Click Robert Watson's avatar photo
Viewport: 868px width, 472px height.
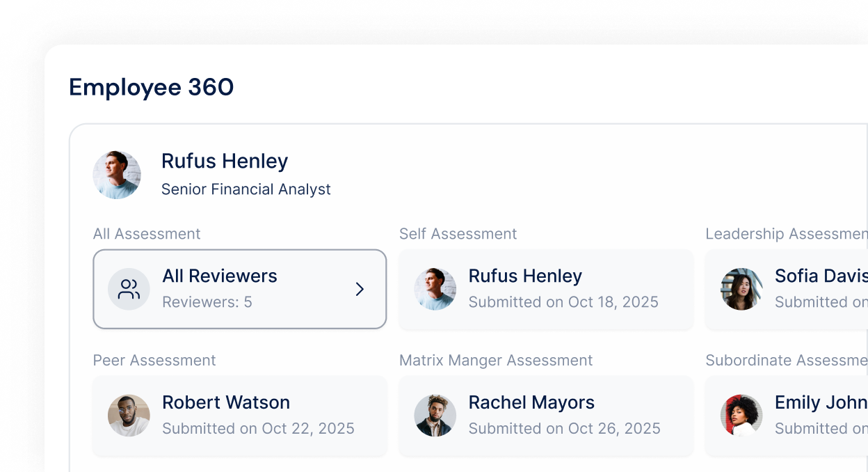click(129, 416)
